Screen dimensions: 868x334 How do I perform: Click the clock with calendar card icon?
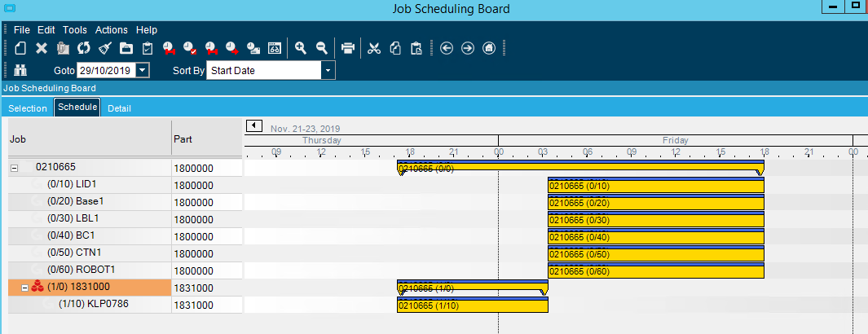[x=253, y=48]
